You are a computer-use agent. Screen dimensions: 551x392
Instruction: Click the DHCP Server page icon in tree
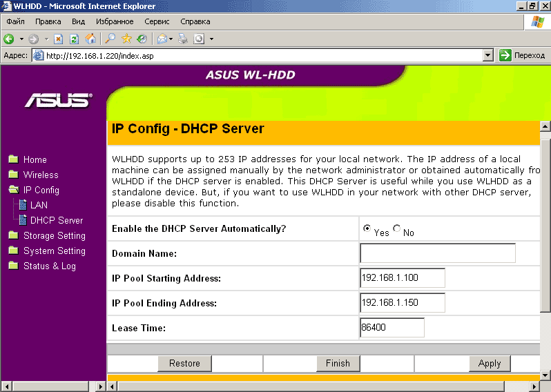(23, 220)
